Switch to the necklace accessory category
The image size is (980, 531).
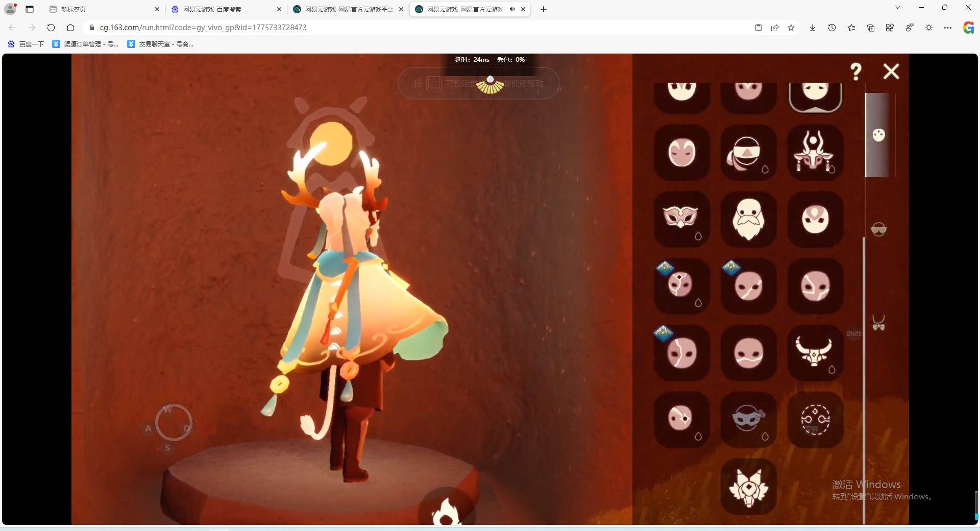point(878,323)
